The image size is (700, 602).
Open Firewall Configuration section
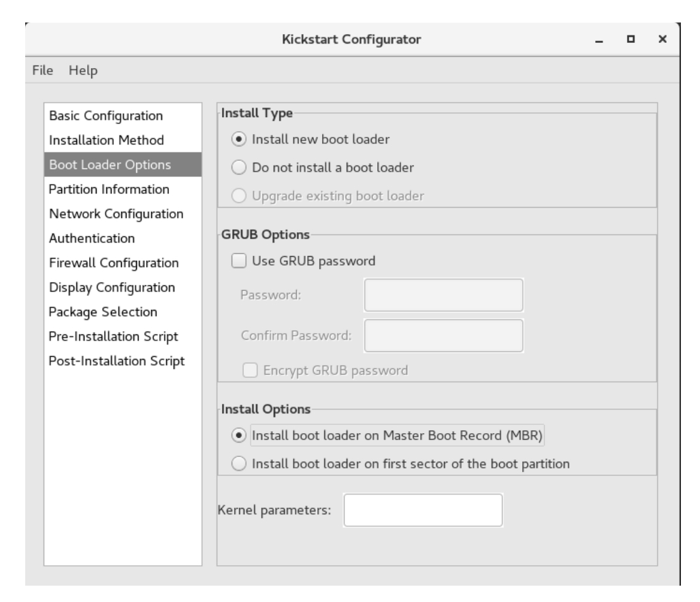114,263
